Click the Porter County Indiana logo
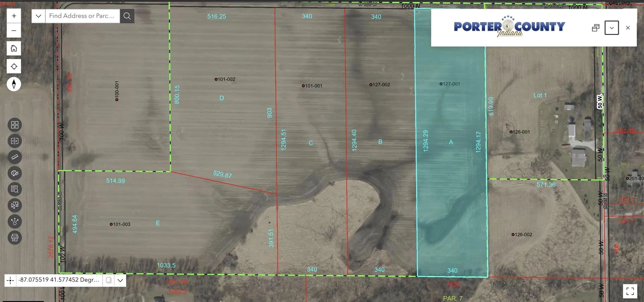Screen dimensions: 644x302 509,26
